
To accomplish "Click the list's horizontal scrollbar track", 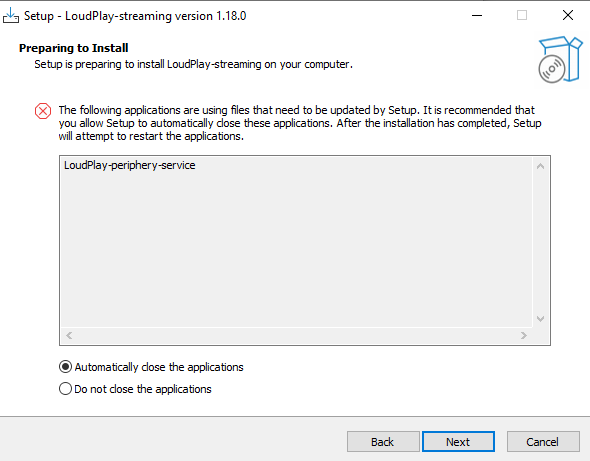I will 296,335.
